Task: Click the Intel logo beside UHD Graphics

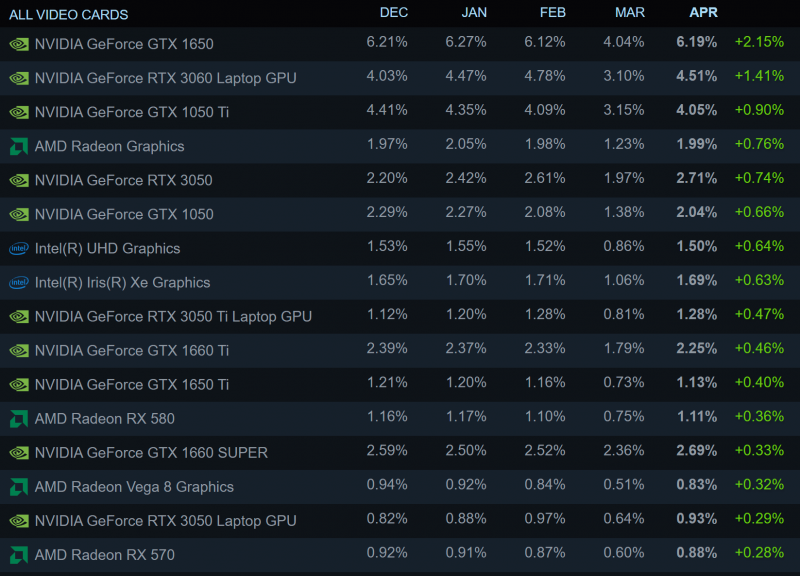Action: [x=18, y=248]
